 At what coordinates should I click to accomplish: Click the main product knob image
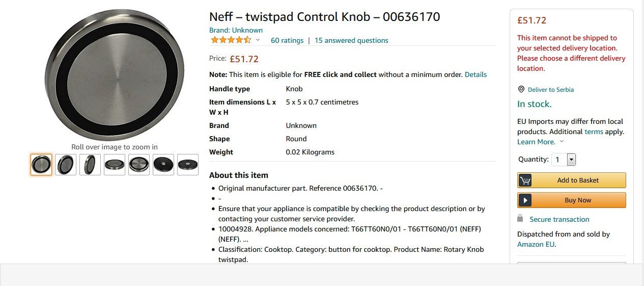115,75
